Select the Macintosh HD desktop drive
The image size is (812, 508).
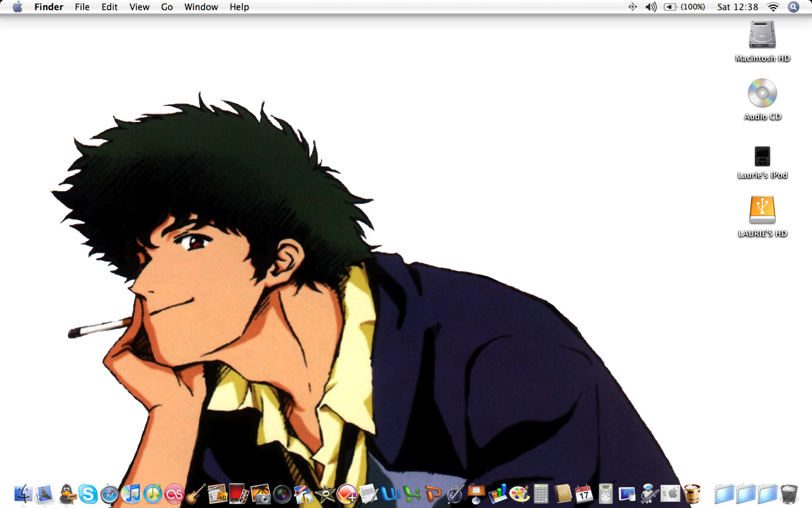[763, 41]
